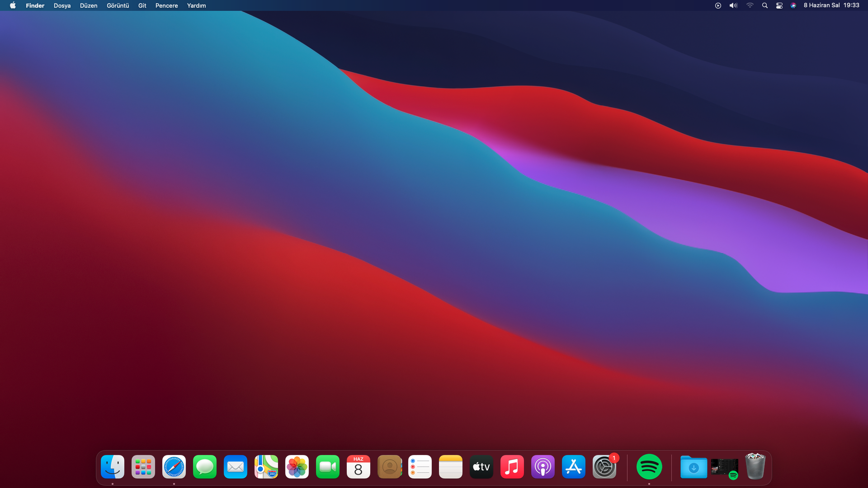Open Spotlight search

pyautogui.click(x=764, y=5)
